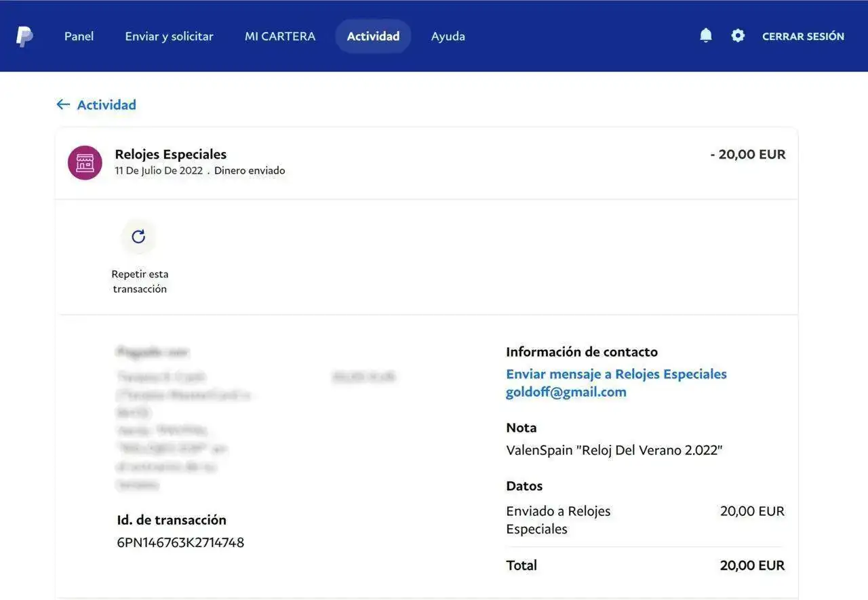
Task: Click the Información de contacto heading
Action: click(582, 352)
